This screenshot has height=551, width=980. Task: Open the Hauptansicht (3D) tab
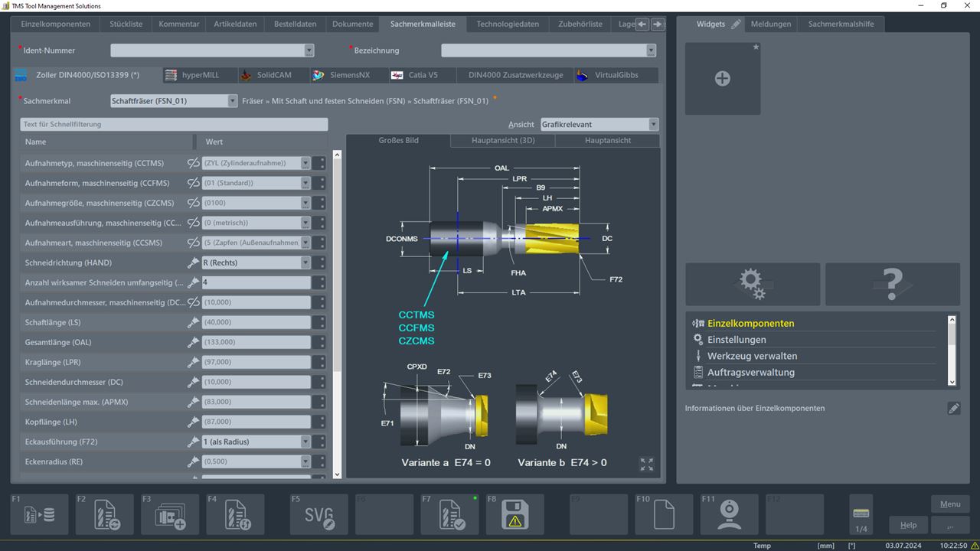(502, 140)
